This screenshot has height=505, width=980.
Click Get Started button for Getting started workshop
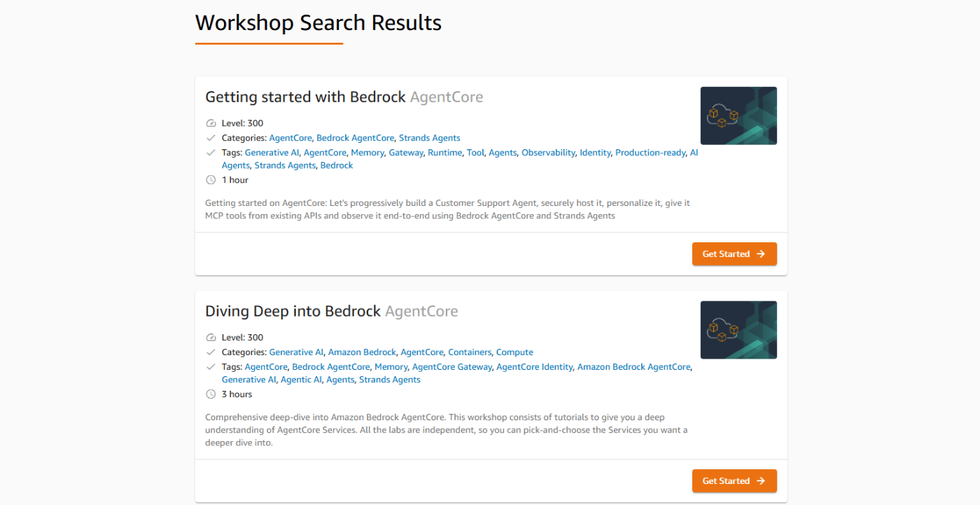[734, 254]
